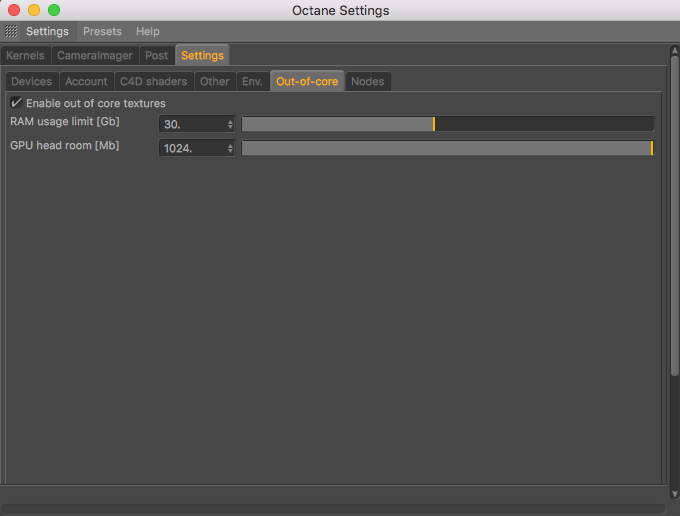Click the vertical scrollbar thumb
The image size is (680, 516).
[x=675, y=216]
